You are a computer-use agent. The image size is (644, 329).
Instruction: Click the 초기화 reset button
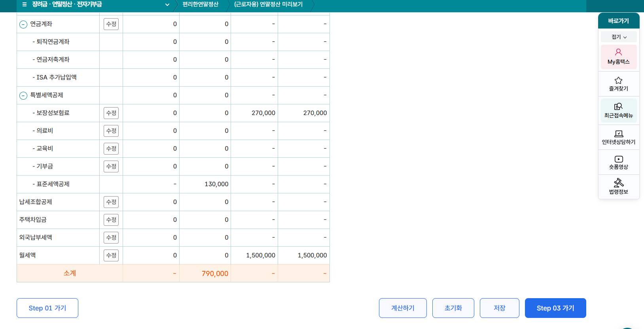[453, 308]
